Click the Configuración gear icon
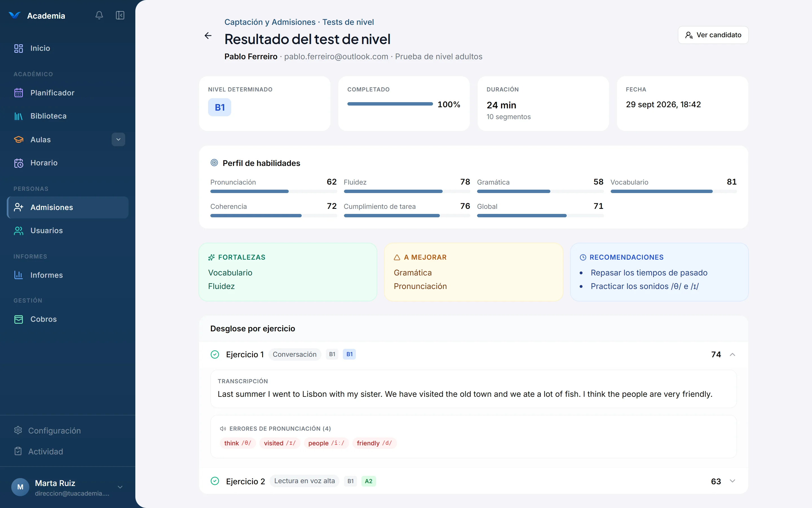This screenshot has width=812, height=508. [x=18, y=430]
